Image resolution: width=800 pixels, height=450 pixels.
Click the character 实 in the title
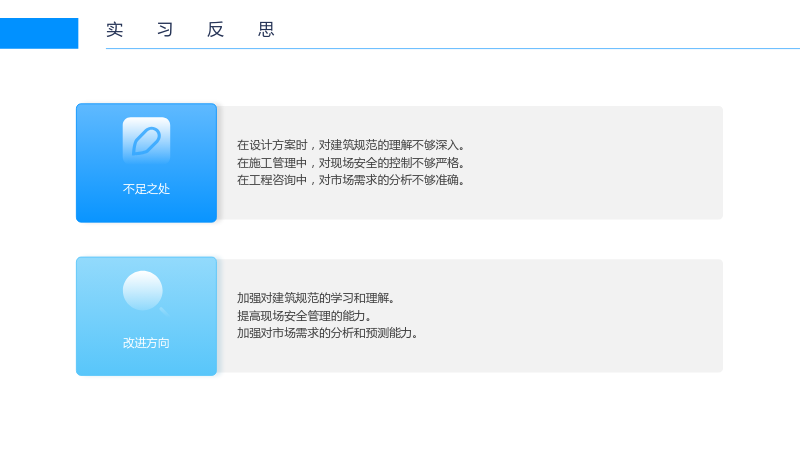pyautogui.click(x=115, y=30)
